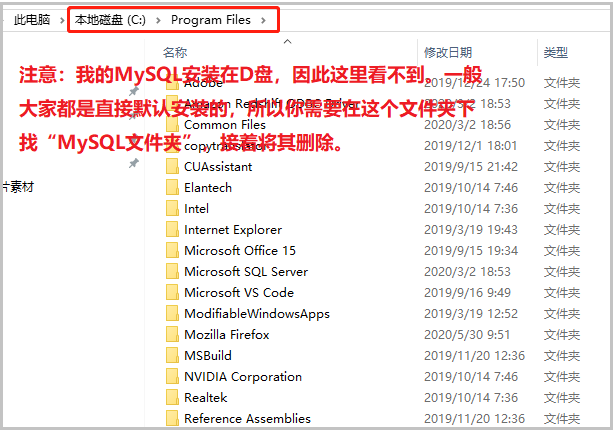Select the Microsoft VS Code folder icon
613x430 pixels.
pyautogui.click(x=172, y=293)
